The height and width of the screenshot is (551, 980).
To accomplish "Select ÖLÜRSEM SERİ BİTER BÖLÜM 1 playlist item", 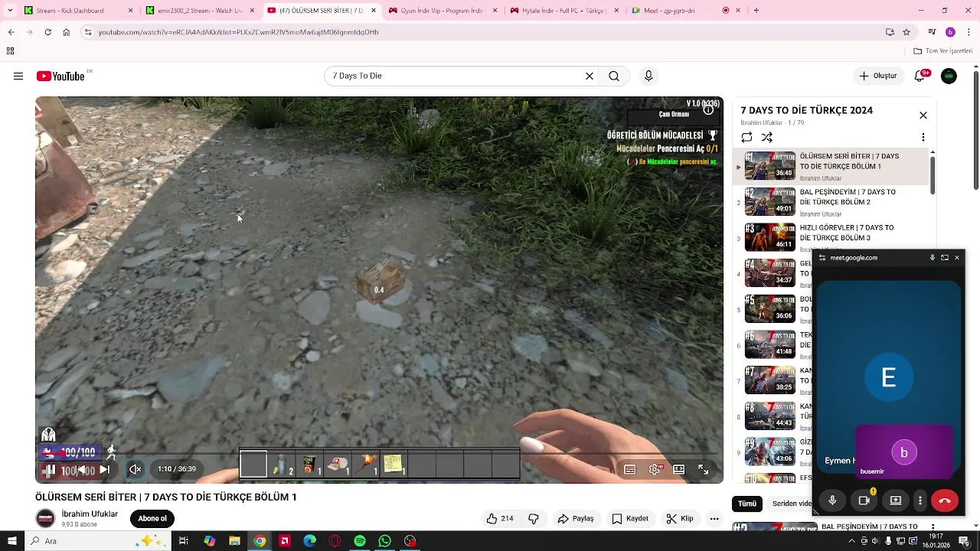I will [x=831, y=166].
